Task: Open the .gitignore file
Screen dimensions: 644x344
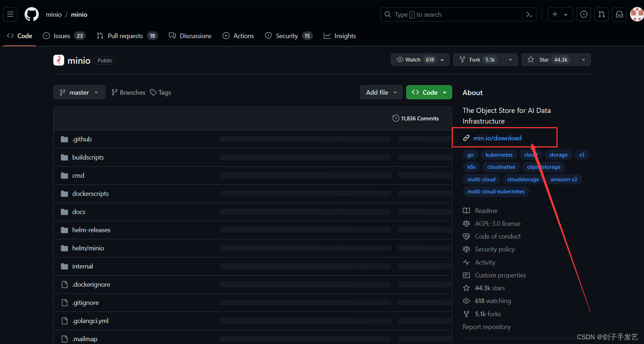Action: pyautogui.click(x=85, y=302)
